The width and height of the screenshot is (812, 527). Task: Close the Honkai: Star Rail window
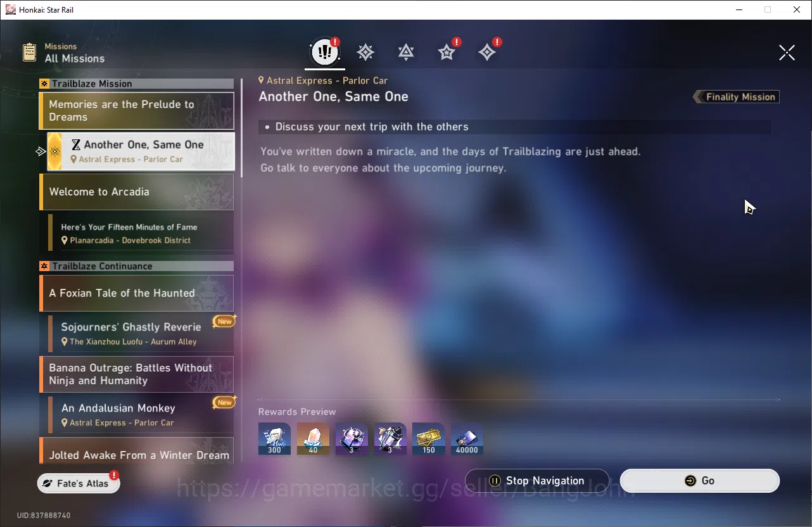point(797,10)
